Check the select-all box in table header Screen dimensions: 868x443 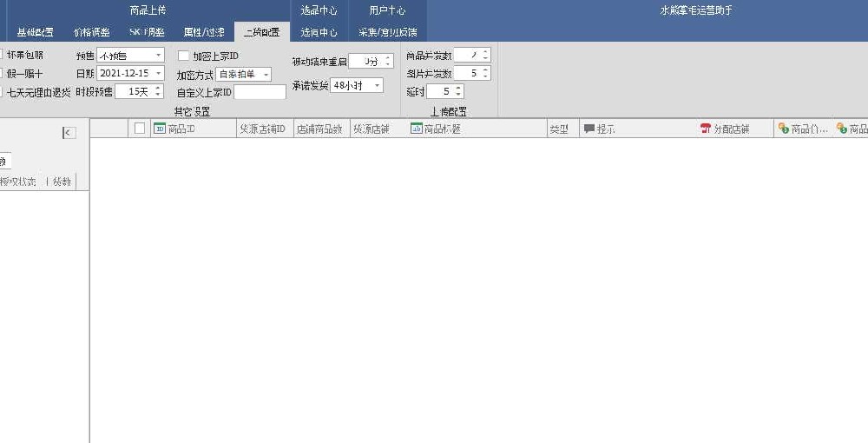pyautogui.click(x=140, y=129)
